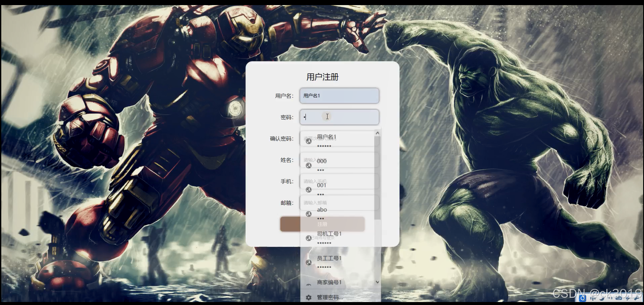Click the 手机: label
Screen dimensions: 644x305
(287, 181)
